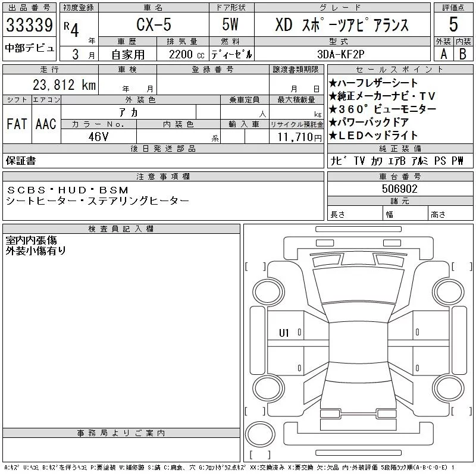Click notes line シートヒーター・ステアリングヒーター
The height and width of the screenshot is (476, 476).
[x=98, y=201]
